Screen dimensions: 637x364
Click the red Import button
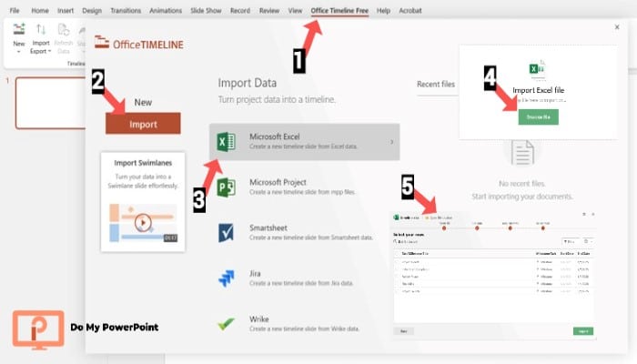click(x=143, y=124)
